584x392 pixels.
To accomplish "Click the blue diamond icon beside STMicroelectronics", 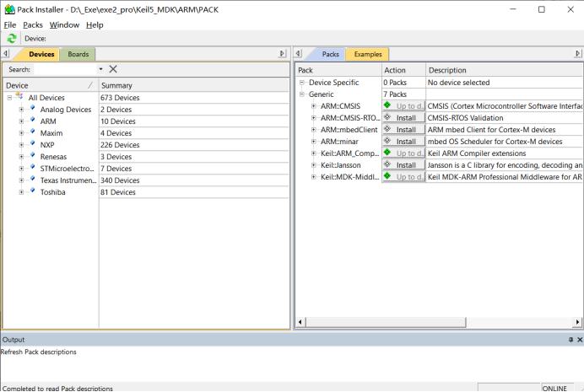I will pyautogui.click(x=33, y=167).
